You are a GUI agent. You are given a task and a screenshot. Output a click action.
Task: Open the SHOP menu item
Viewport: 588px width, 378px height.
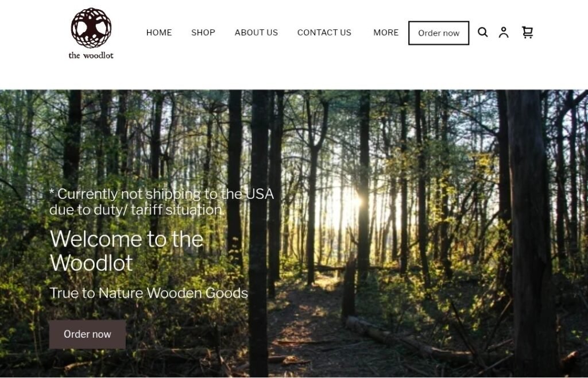[x=203, y=33]
